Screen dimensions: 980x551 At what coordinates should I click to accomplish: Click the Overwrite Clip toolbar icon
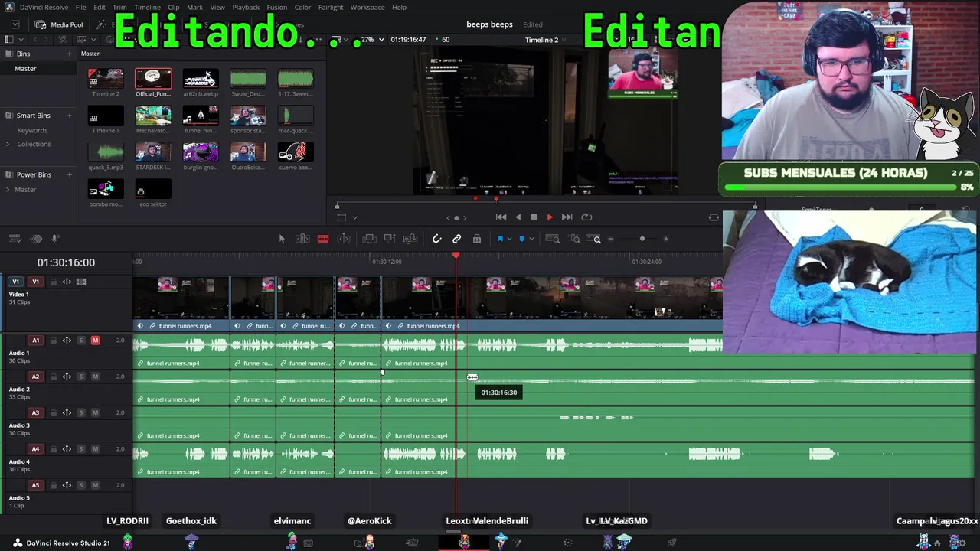click(390, 239)
